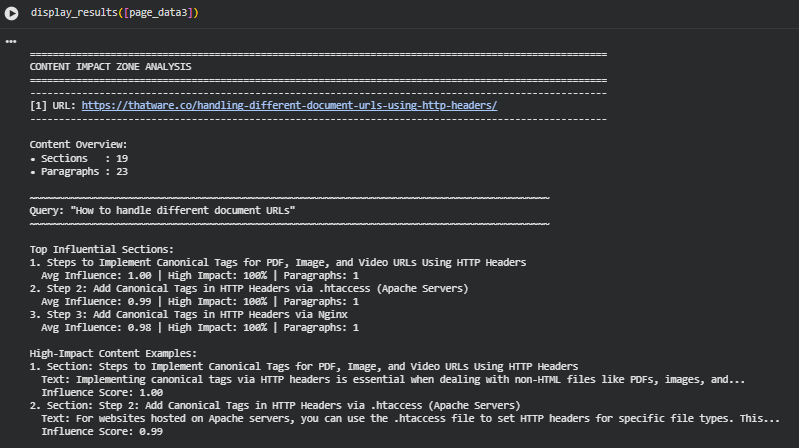Screen dimensions: 799x448
Task: Click the Top Influential Sections heading
Action: coord(101,249)
